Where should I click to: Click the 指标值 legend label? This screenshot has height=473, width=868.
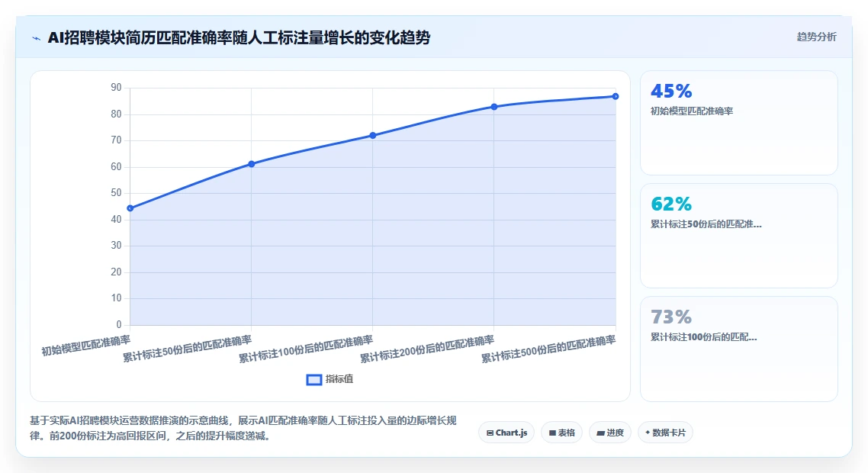pyautogui.click(x=339, y=379)
